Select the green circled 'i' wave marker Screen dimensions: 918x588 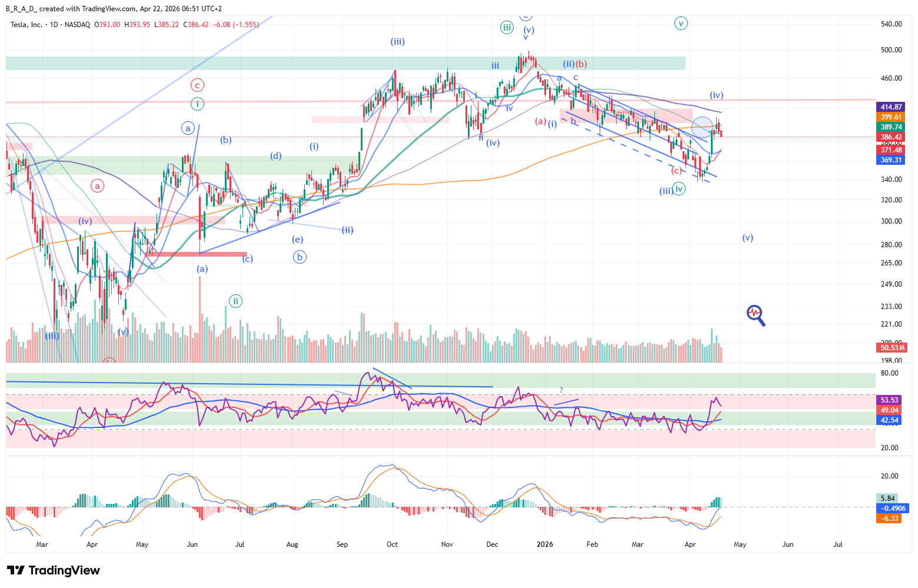(x=197, y=104)
